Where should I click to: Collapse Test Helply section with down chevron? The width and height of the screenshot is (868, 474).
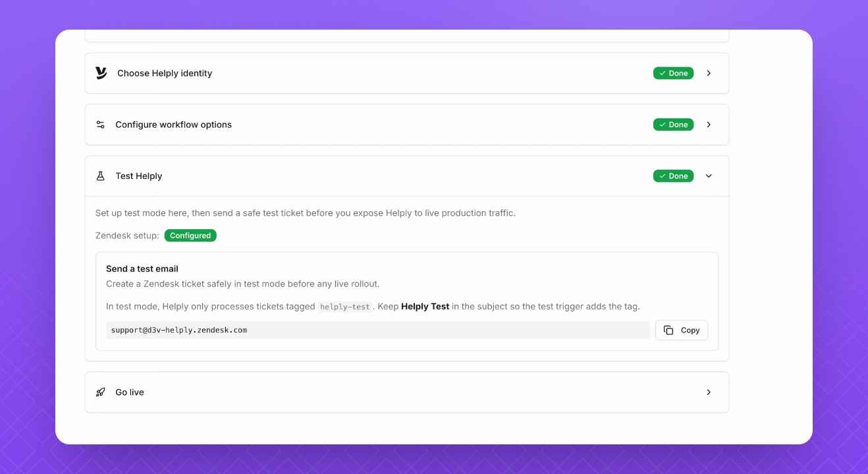[x=709, y=176]
